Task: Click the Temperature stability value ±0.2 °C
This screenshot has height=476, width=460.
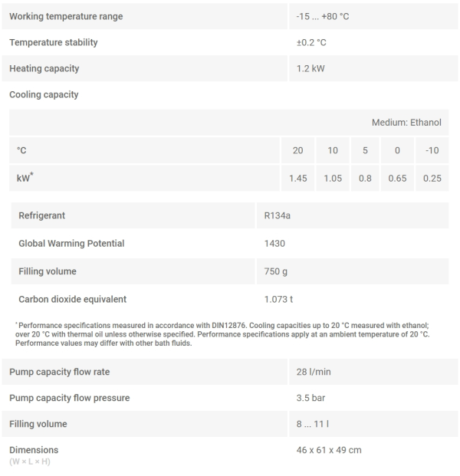Action: point(311,43)
